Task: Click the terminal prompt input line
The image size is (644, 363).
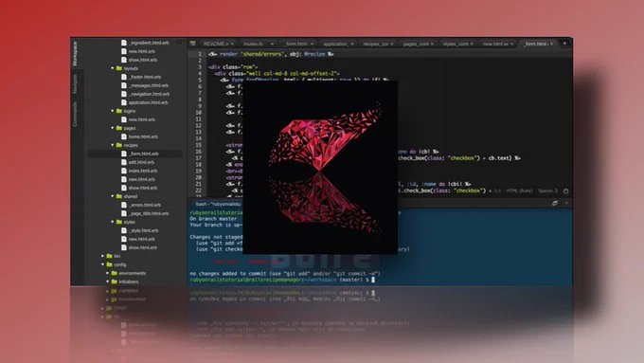Action: 282,280
